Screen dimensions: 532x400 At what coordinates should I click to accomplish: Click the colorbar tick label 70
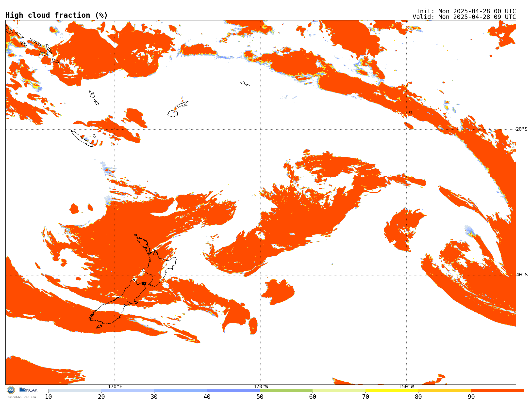coord(366,397)
